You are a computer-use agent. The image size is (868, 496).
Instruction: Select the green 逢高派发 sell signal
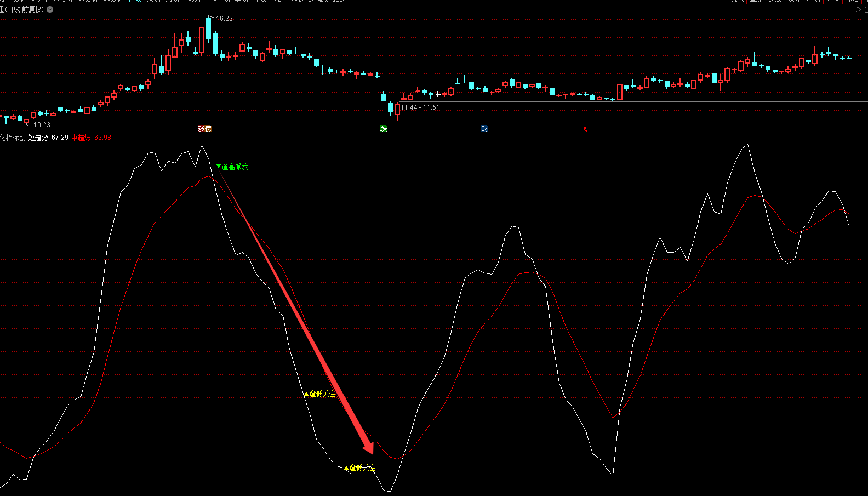(232, 167)
